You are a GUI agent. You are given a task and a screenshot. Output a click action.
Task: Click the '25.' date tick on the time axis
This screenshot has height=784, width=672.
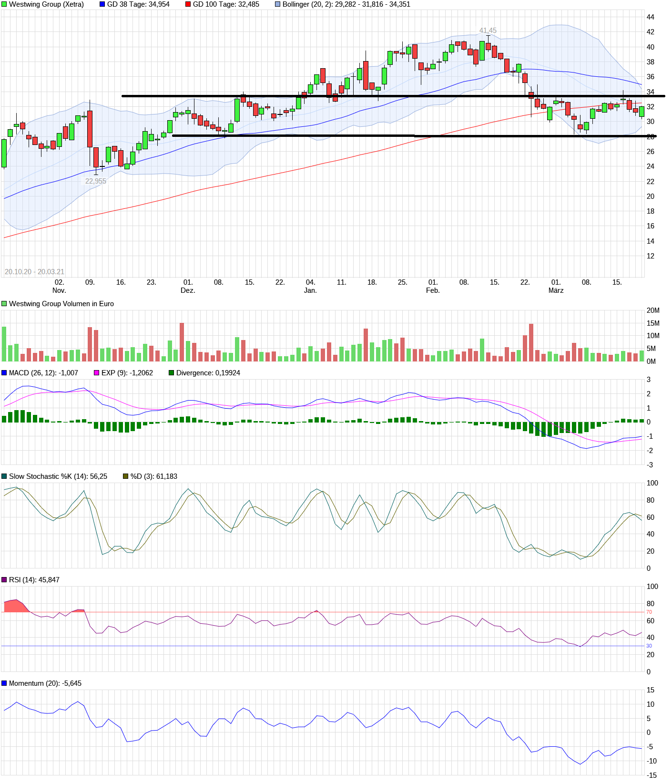click(x=403, y=282)
